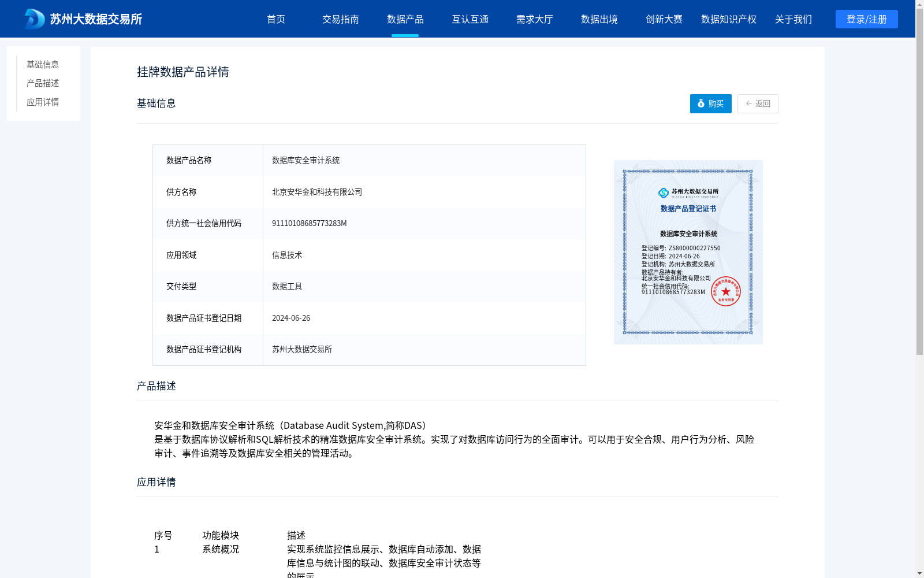
Task: Click the 购买 button
Action: (x=711, y=103)
